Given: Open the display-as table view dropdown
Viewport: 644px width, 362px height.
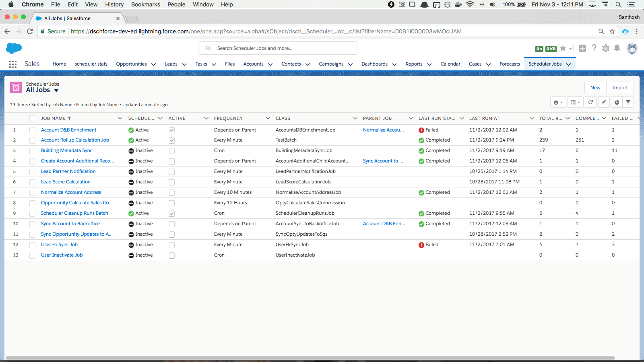Looking at the screenshot, I should [x=575, y=103].
